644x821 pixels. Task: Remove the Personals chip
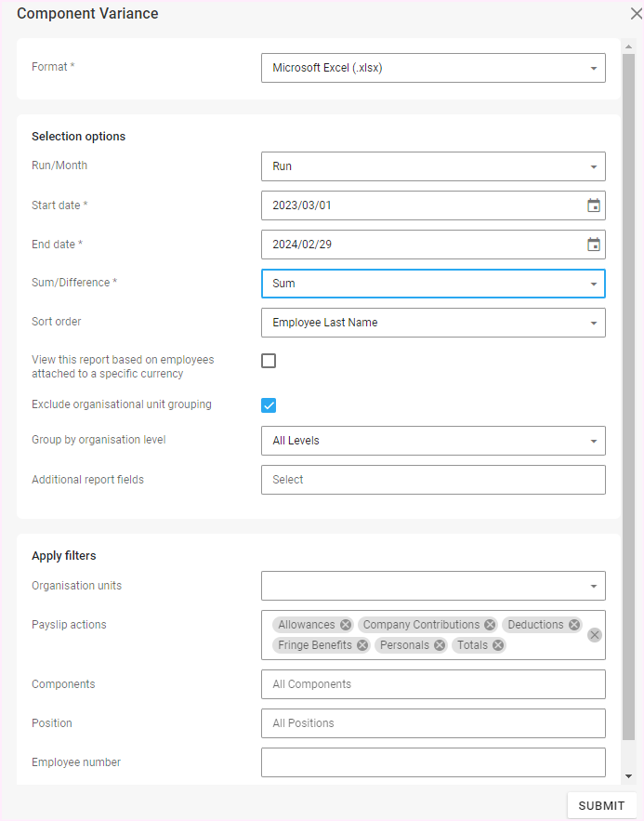(440, 645)
